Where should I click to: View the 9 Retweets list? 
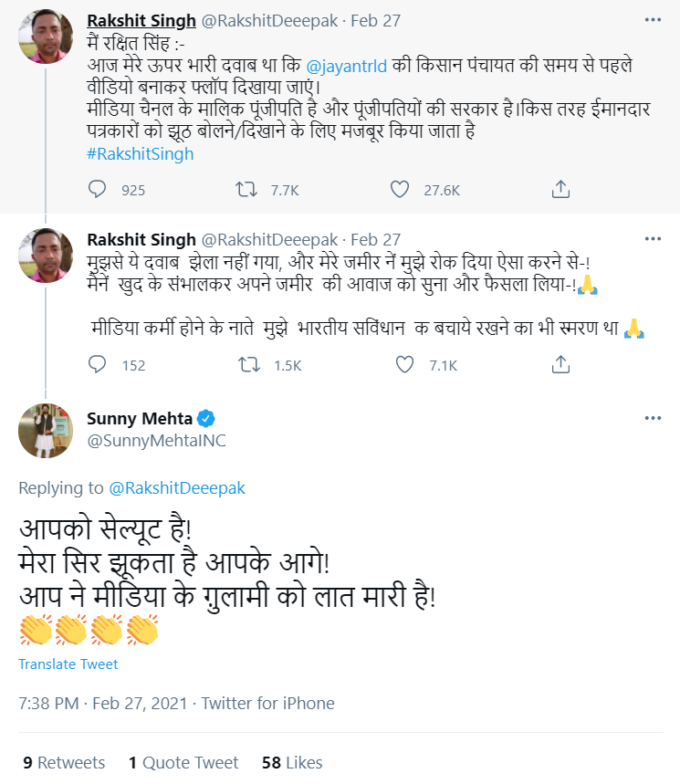coord(64,762)
